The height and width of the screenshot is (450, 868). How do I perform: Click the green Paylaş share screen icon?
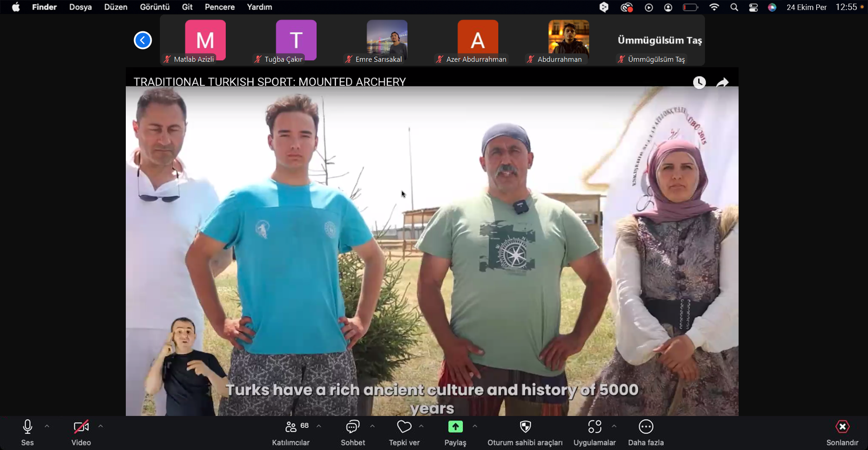click(455, 427)
